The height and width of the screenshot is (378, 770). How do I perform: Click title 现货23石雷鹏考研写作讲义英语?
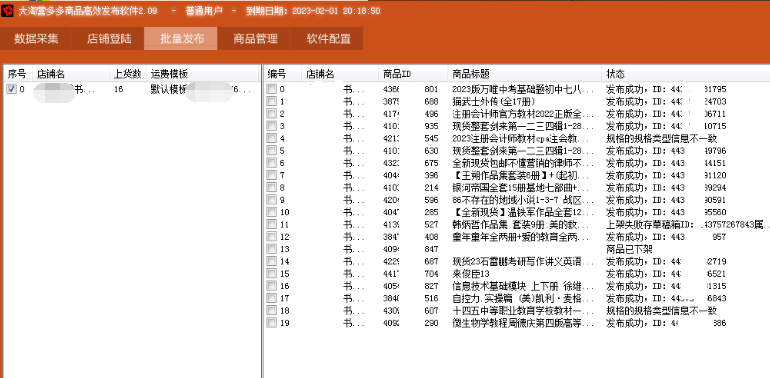[x=522, y=261]
